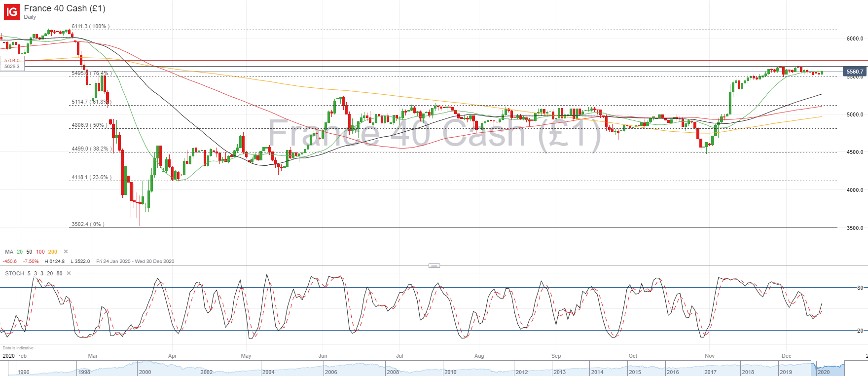Click the Oct label on time axis
The width and height of the screenshot is (868, 376).
[633, 356]
